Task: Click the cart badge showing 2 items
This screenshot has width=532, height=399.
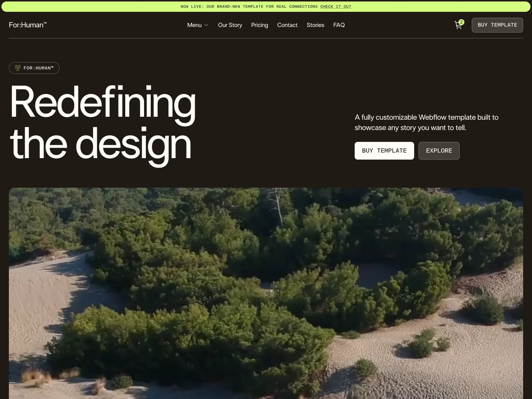Action: (461, 22)
